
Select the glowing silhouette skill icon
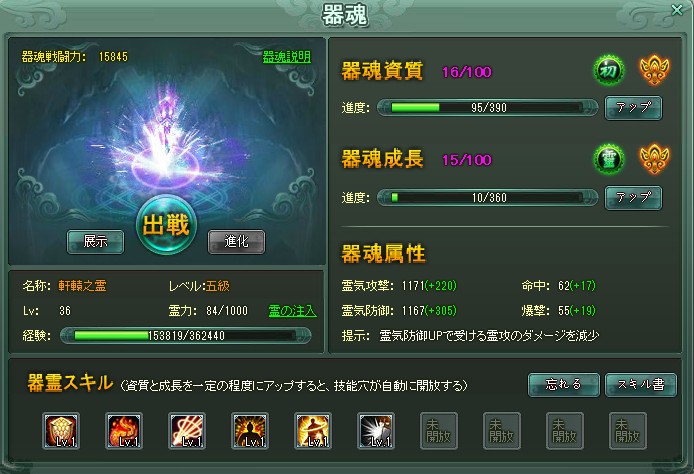(x=250, y=431)
